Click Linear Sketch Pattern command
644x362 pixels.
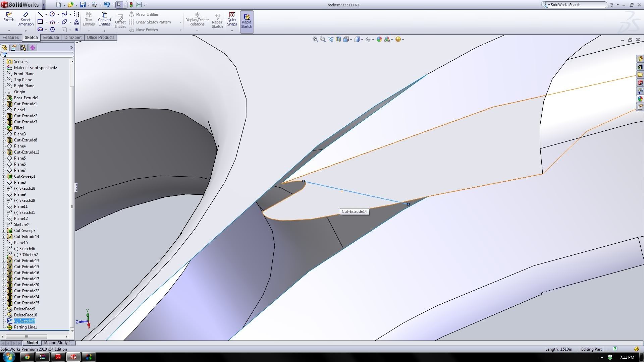[x=150, y=22]
